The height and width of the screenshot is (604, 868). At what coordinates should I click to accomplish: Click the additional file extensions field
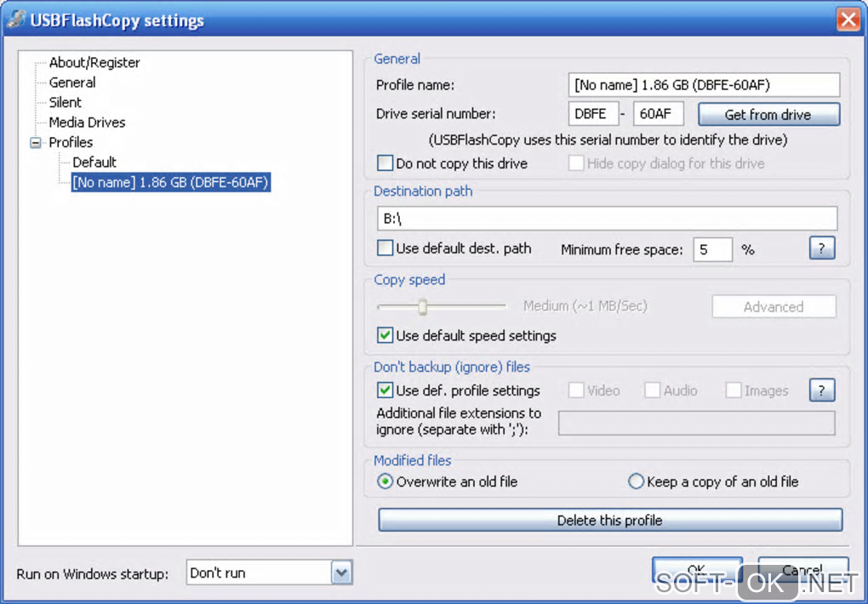tap(696, 423)
